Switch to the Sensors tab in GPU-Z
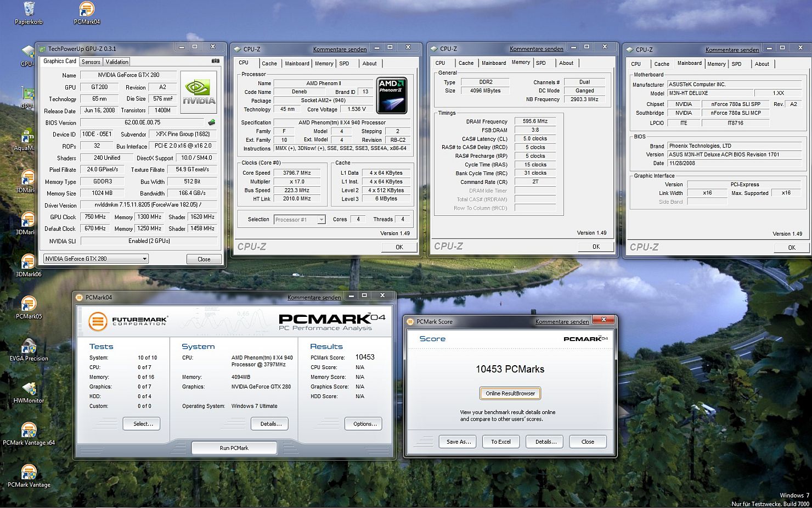The width and height of the screenshot is (812, 508). 91,62
